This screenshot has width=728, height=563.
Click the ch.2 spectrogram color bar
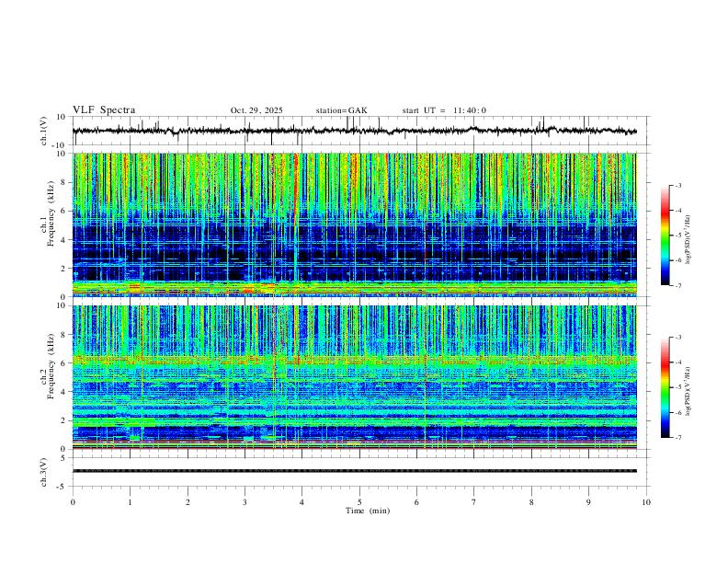tap(665, 387)
